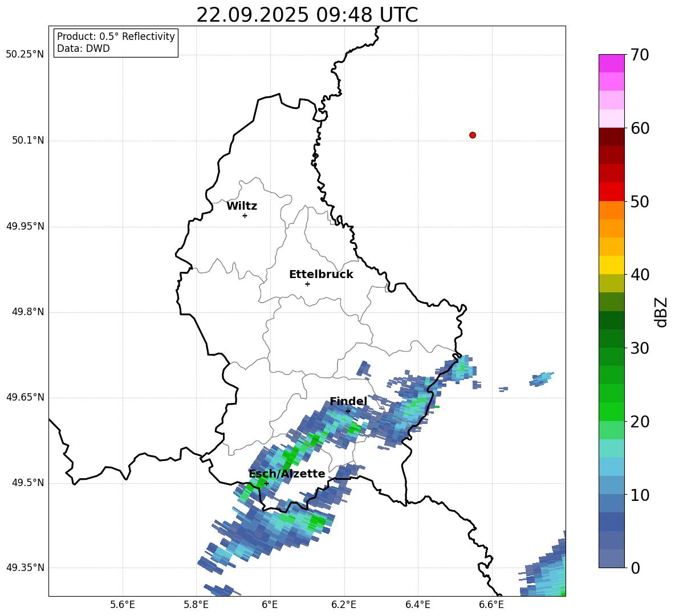Click the longitude label 6.6°E
This screenshot has height=616, width=675.
(x=491, y=605)
